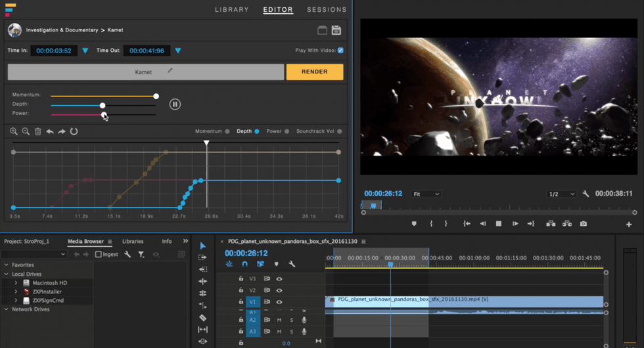Toggle Play With Video checkbox

point(340,51)
